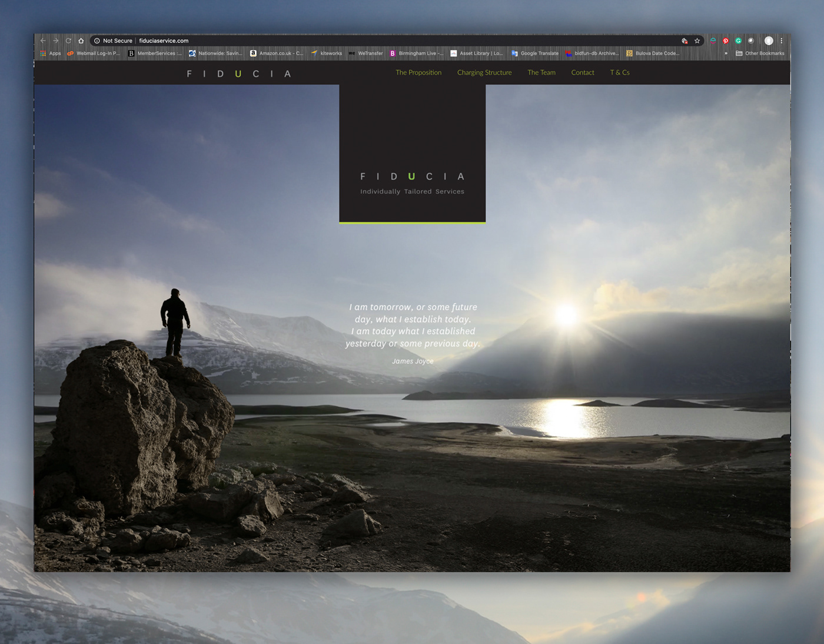Open the T & Cs page
The height and width of the screenshot is (644, 824).
point(620,72)
